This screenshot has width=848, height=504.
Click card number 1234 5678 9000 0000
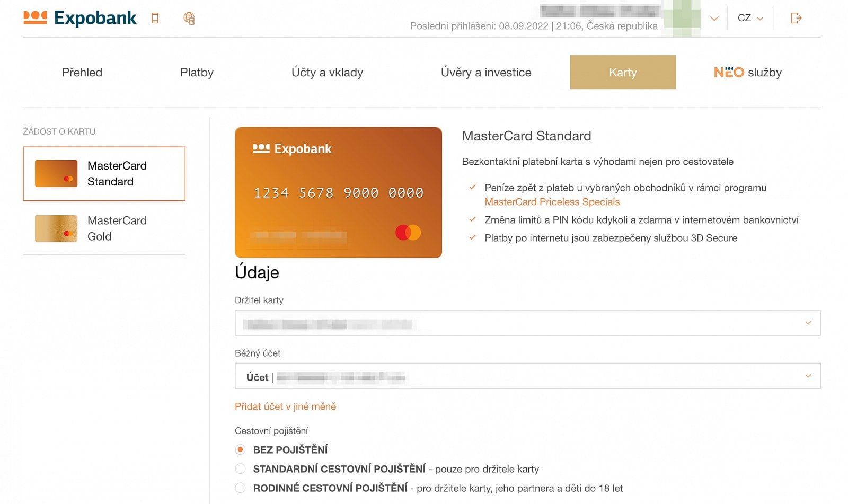[x=338, y=193]
